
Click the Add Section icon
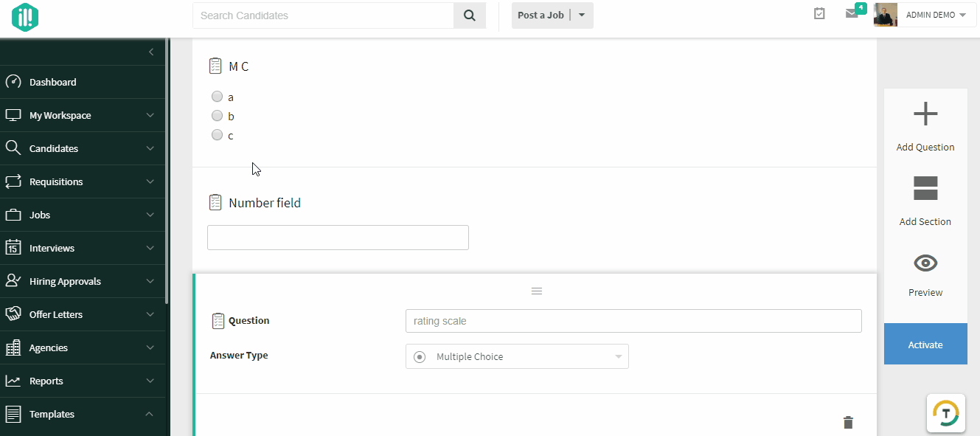coord(925,188)
